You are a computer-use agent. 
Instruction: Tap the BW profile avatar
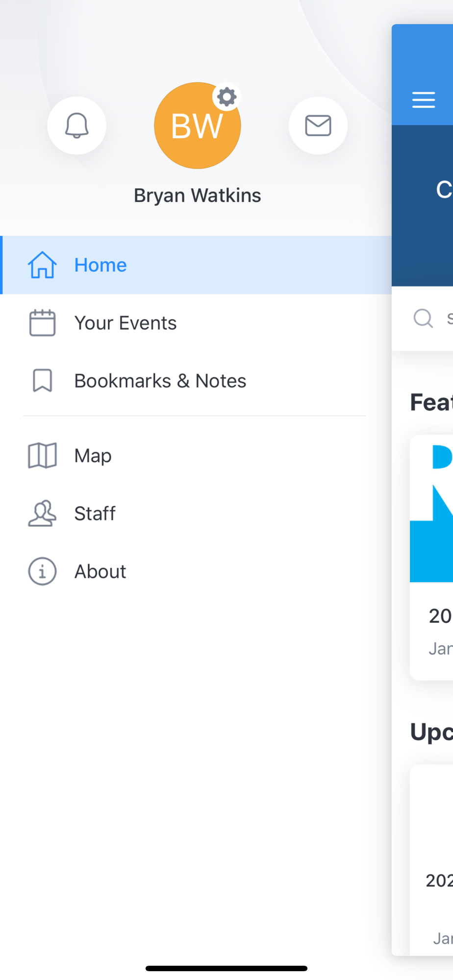pyautogui.click(x=197, y=125)
